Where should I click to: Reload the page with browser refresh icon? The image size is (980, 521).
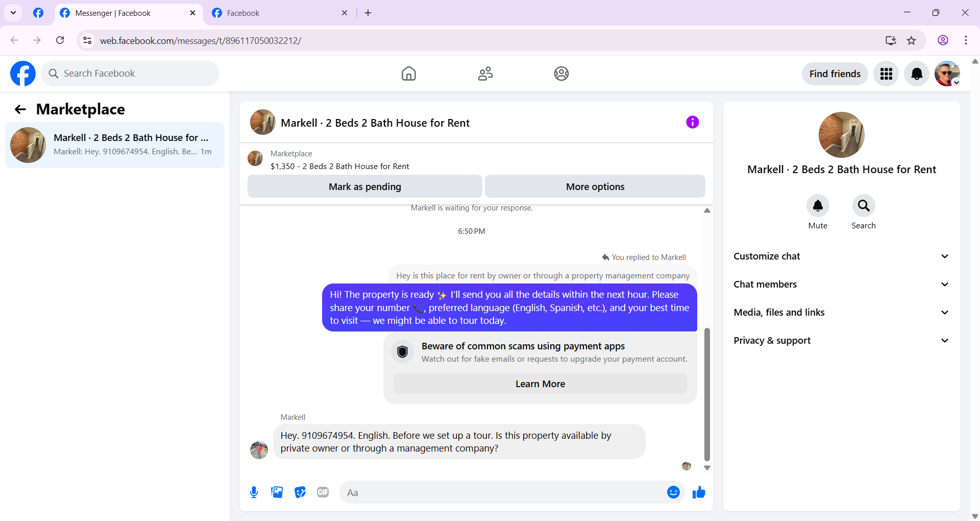coord(60,40)
